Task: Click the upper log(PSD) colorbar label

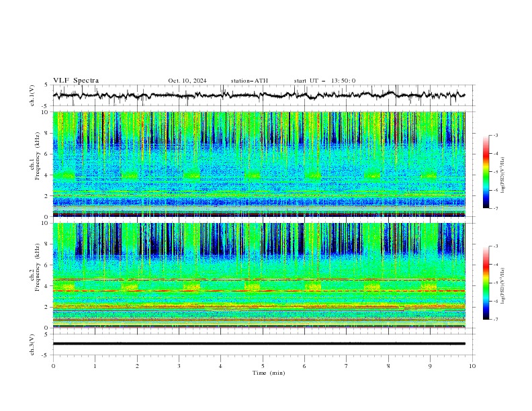Action: 503,175
